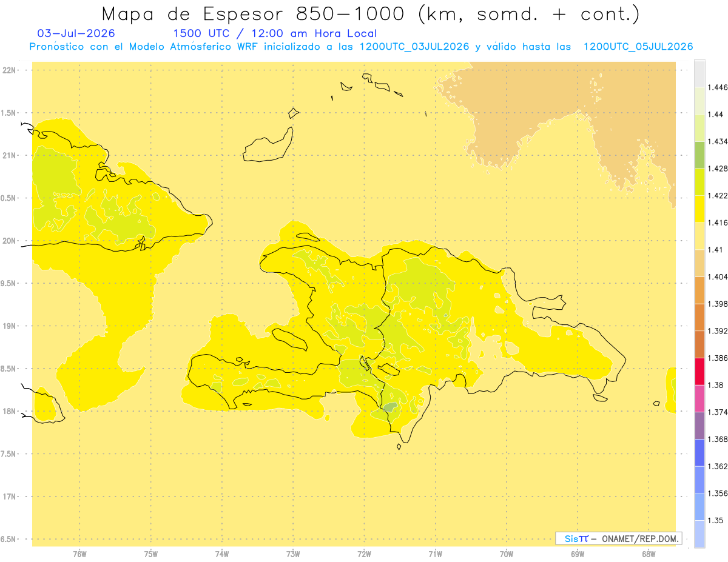Pick the blue swatch between 1.362 and 1.368
728x562 pixels.
[699, 452]
